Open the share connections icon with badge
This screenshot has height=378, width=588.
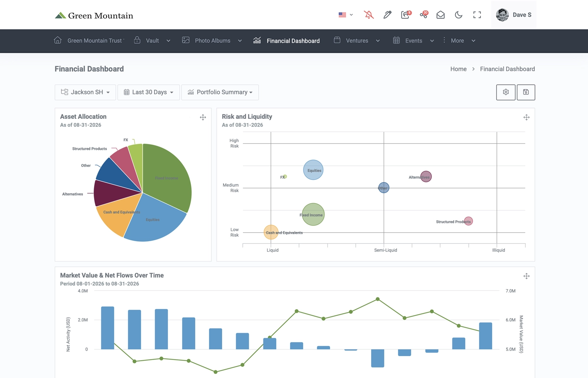(424, 15)
